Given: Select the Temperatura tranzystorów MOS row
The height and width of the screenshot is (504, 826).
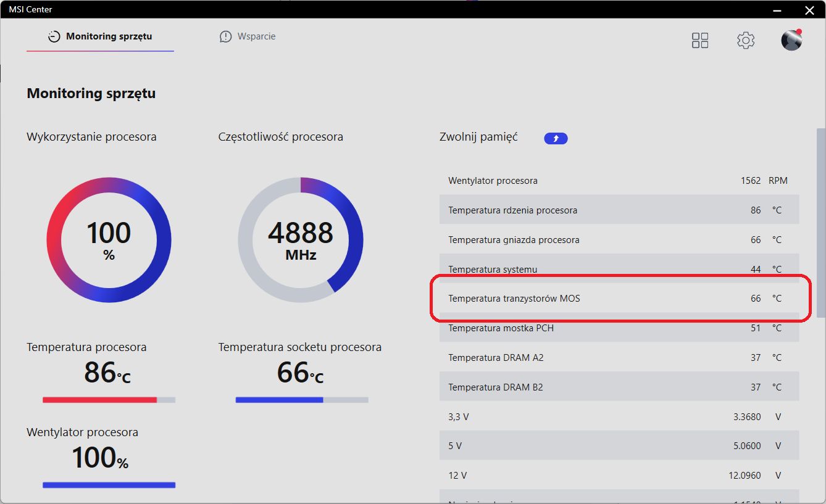Looking at the screenshot, I should tap(619, 299).
